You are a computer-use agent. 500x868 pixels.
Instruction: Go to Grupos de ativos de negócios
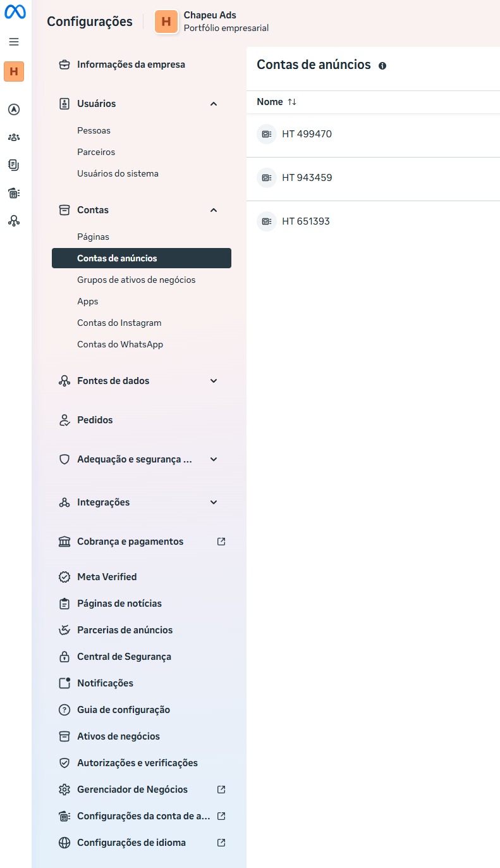coord(137,280)
